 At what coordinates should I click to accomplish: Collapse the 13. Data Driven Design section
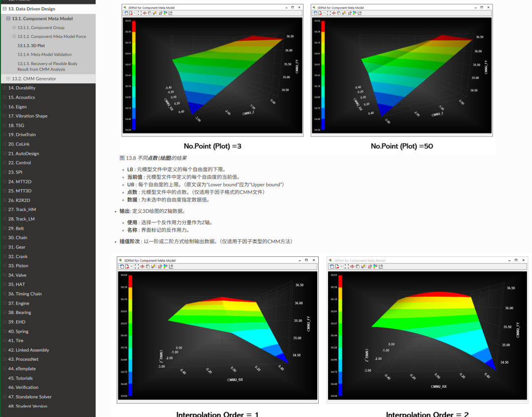(x=4, y=9)
